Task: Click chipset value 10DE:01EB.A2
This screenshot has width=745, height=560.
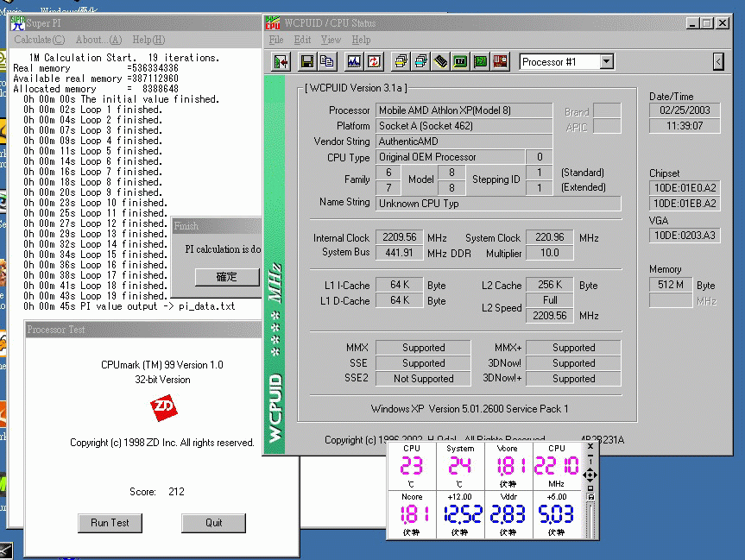Action: pos(685,204)
